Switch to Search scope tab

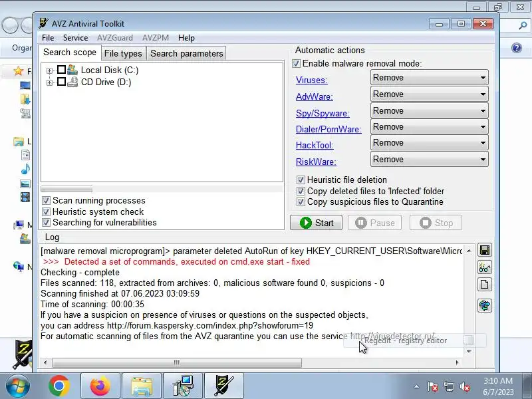70,53
